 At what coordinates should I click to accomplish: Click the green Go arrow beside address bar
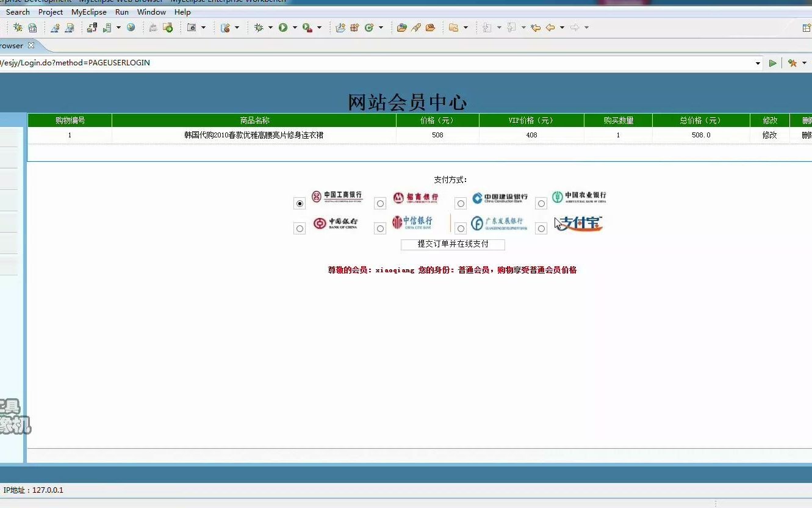coord(773,63)
